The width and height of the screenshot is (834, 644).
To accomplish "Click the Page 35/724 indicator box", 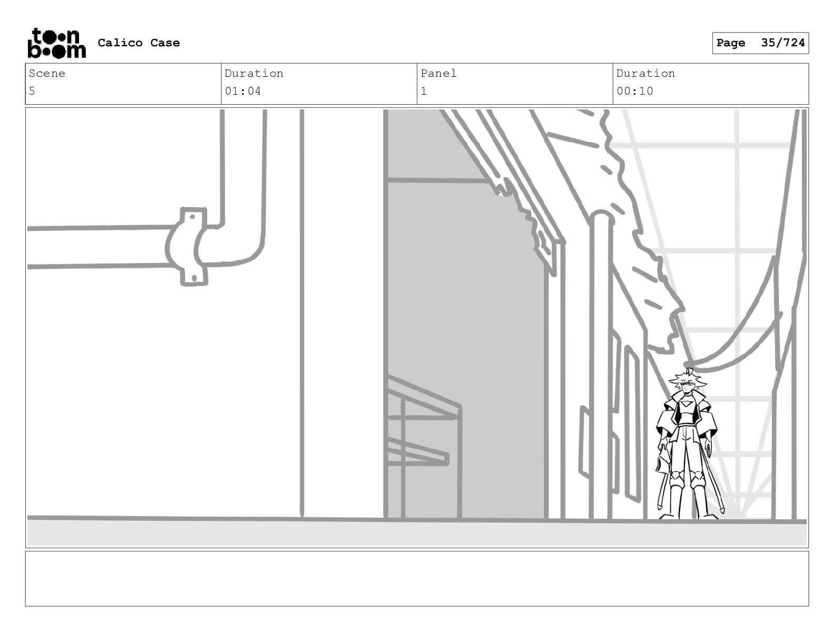I will click(x=760, y=43).
